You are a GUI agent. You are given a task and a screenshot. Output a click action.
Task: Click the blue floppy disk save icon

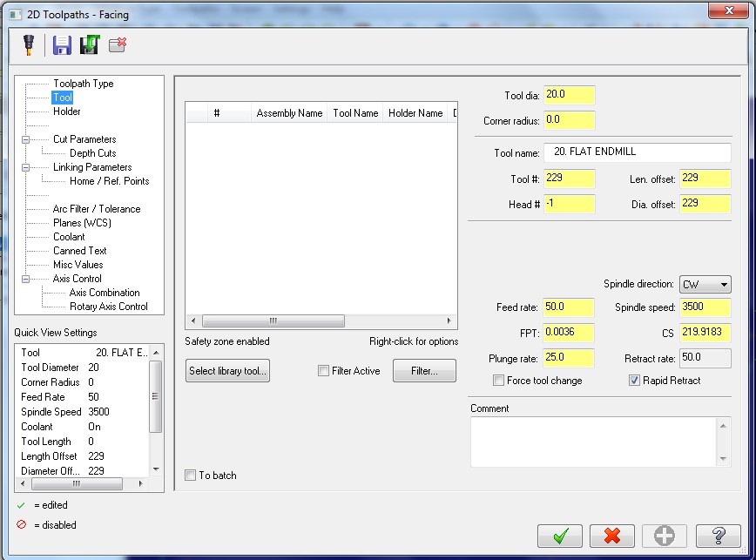click(62, 44)
